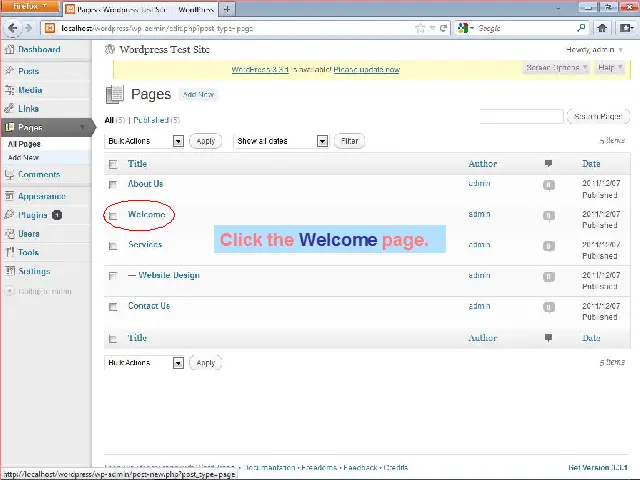The height and width of the screenshot is (480, 640).
Task: Click the search magnifier icon in Google box
Action: (x=581, y=28)
